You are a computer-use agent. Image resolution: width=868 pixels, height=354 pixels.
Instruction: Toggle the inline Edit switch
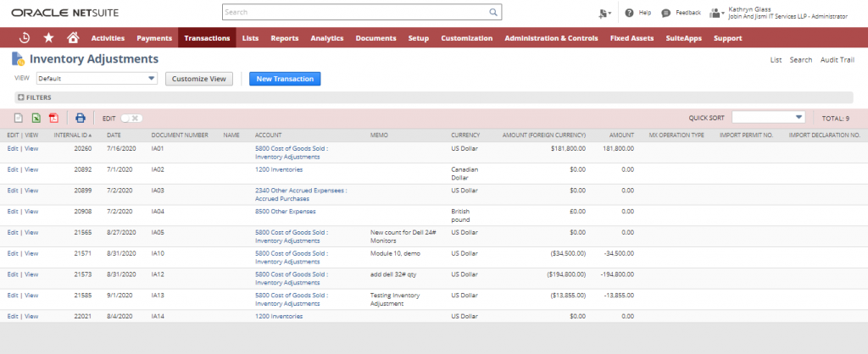(x=131, y=119)
